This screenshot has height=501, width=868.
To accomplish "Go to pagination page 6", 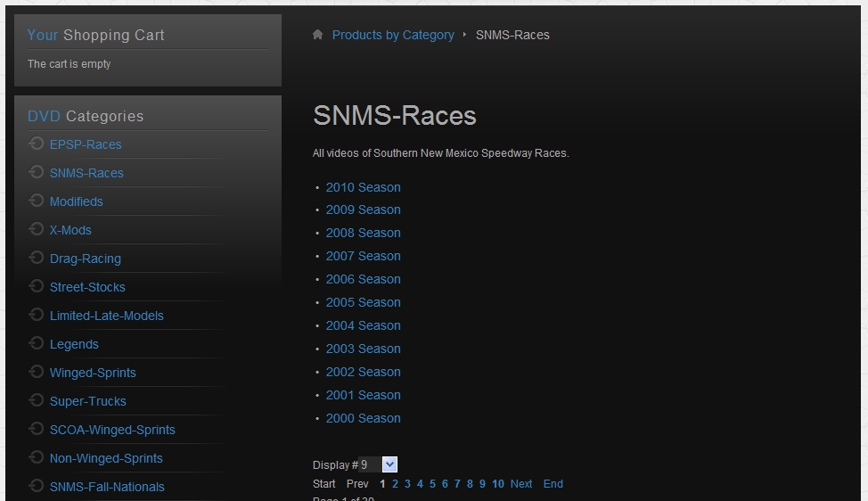I will point(445,484).
